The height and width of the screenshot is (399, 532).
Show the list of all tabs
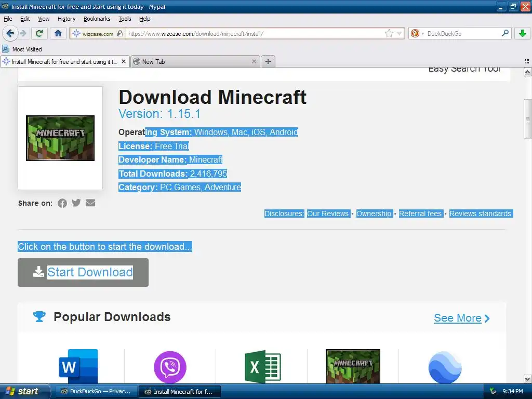coord(527,61)
